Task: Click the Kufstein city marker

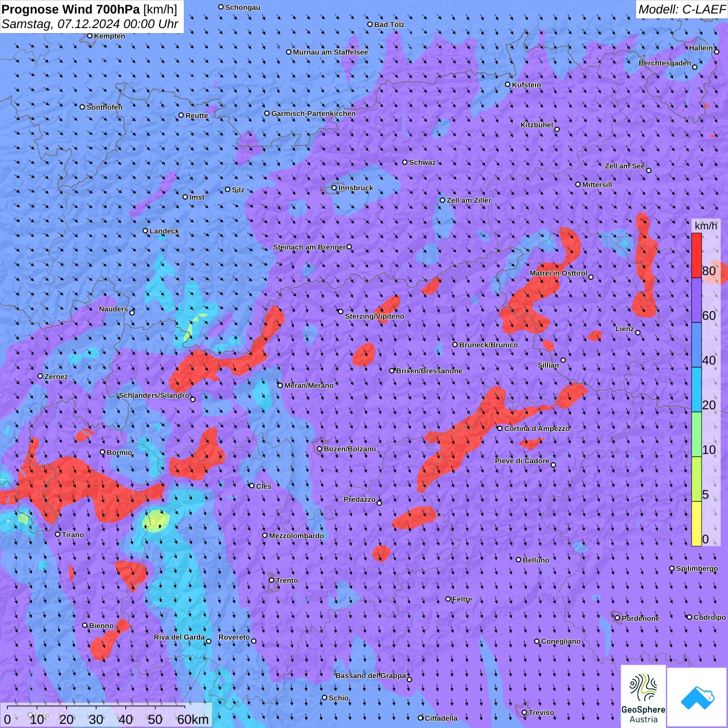Action: point(508,84)
